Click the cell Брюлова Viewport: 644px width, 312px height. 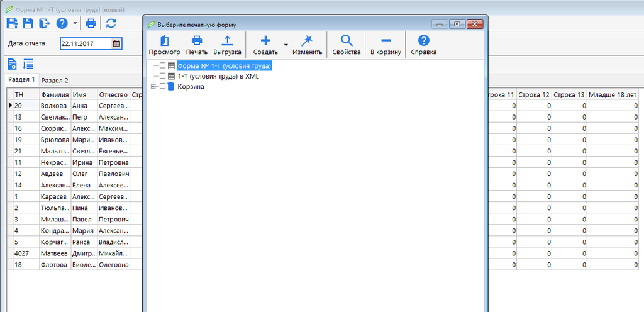[55, 140]
